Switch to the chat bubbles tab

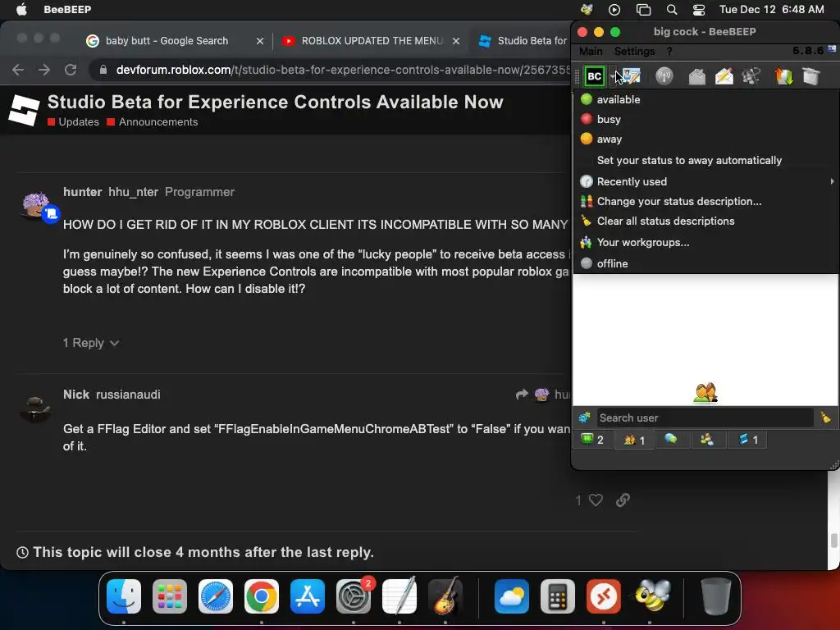point(671,440)
